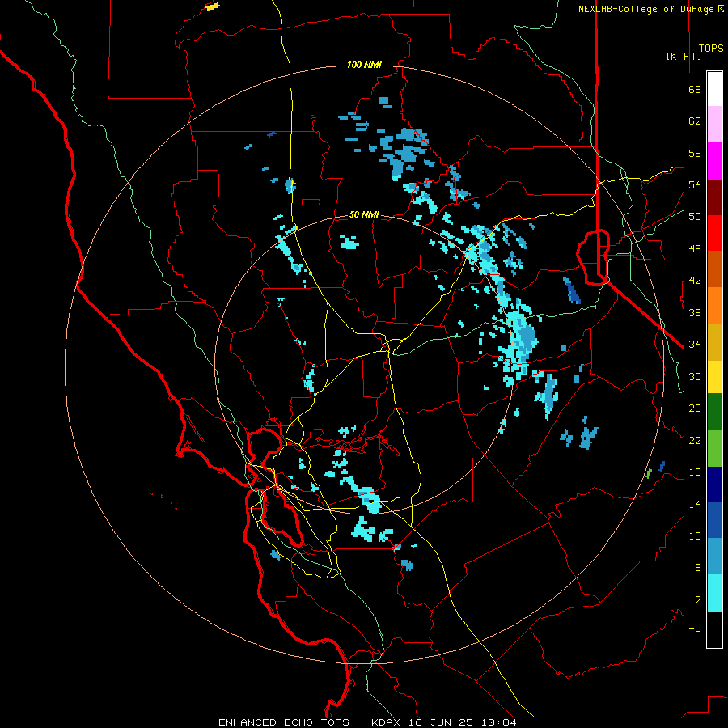Click the 18 legend value

(695, 472)
